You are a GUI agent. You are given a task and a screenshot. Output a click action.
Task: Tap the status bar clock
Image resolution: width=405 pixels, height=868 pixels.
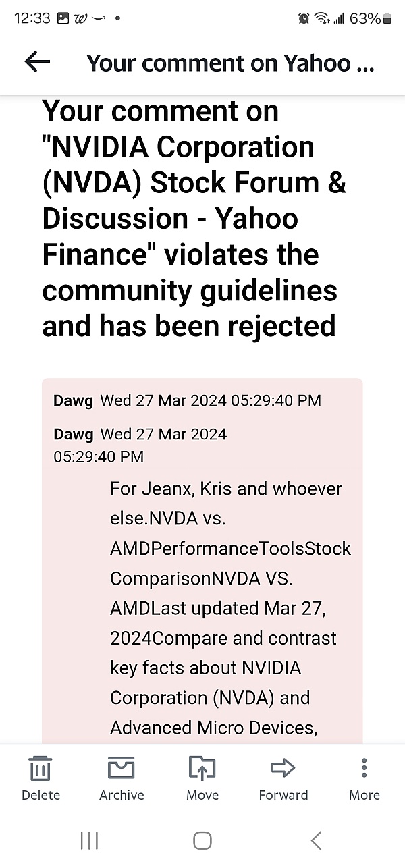coord(32,19)
